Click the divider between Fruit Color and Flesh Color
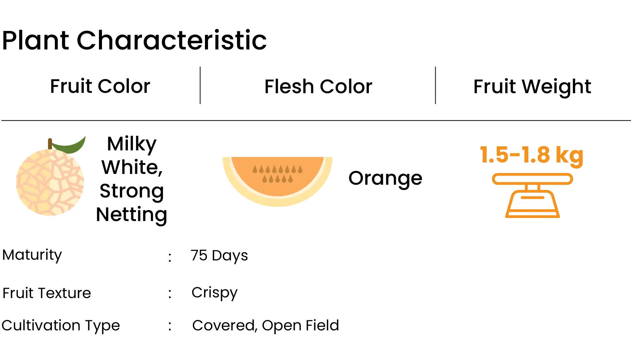The image size is (631, 364). coord(200,85)
